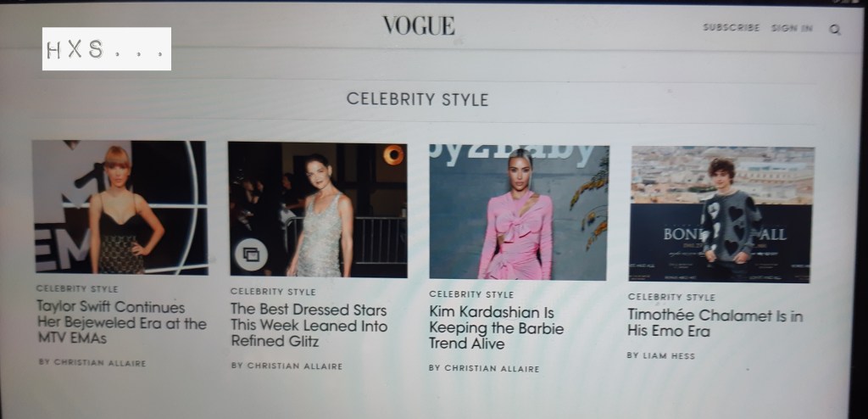Read 'Timothée Chalamet Is in His Emo Era' headline
This screenshot has height=419, width=868.
(x=715, y=323)
